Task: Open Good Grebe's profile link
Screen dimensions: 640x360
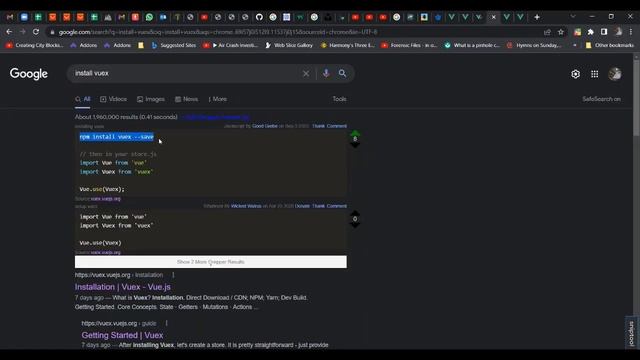Action: 264,126
